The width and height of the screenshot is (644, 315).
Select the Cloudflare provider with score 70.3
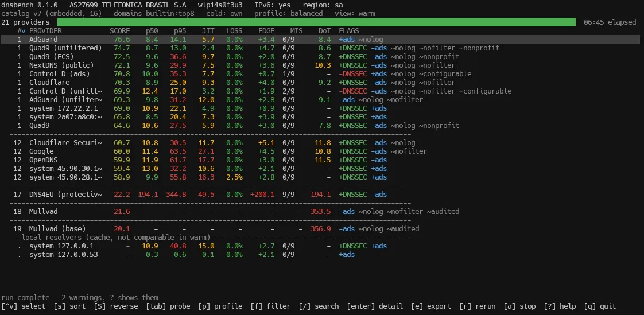click(x=320, y=83)
